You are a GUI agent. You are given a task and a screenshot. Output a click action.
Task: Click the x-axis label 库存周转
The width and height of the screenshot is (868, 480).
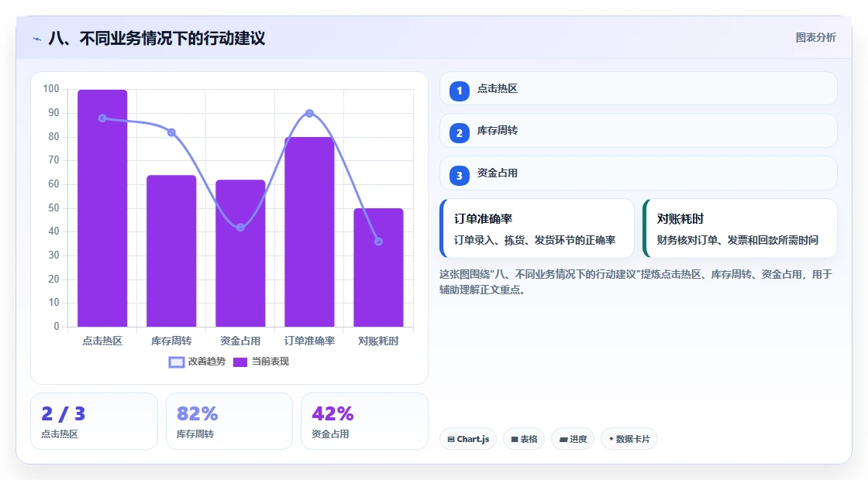(x=171, y=341)
